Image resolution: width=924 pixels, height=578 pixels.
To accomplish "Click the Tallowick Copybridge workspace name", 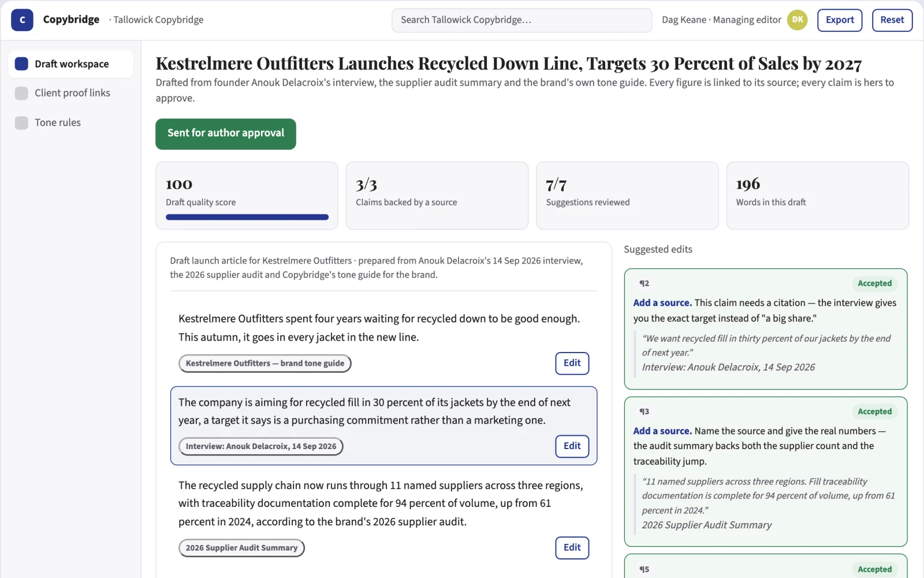I will 158,20.
